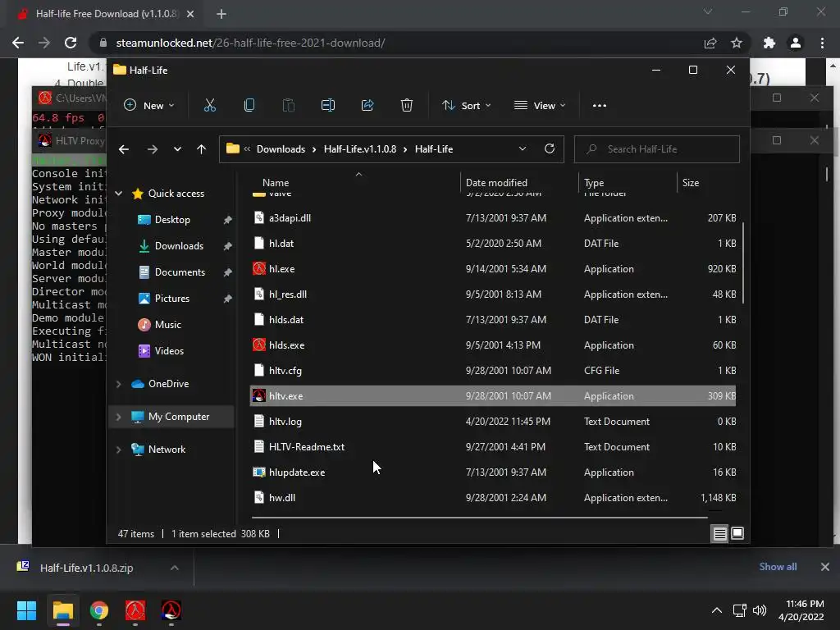Open Chrome extensions puzzle icon

point(769,43)
